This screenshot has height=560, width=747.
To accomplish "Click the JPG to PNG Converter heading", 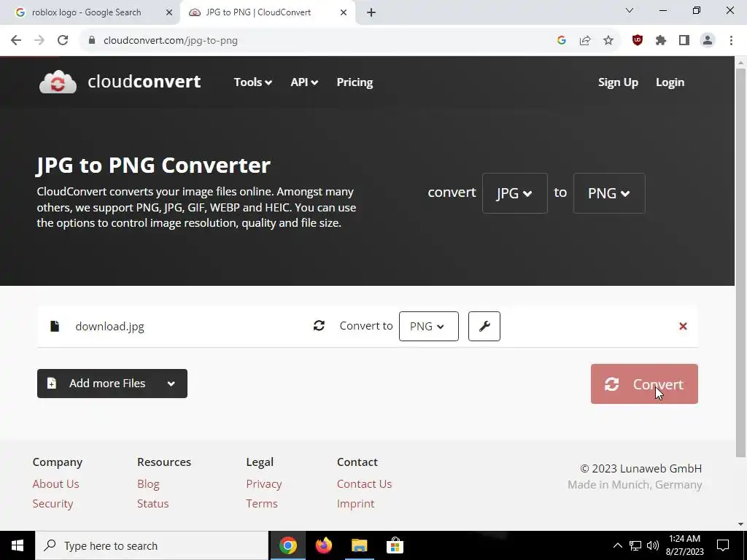I will [153, 166].
